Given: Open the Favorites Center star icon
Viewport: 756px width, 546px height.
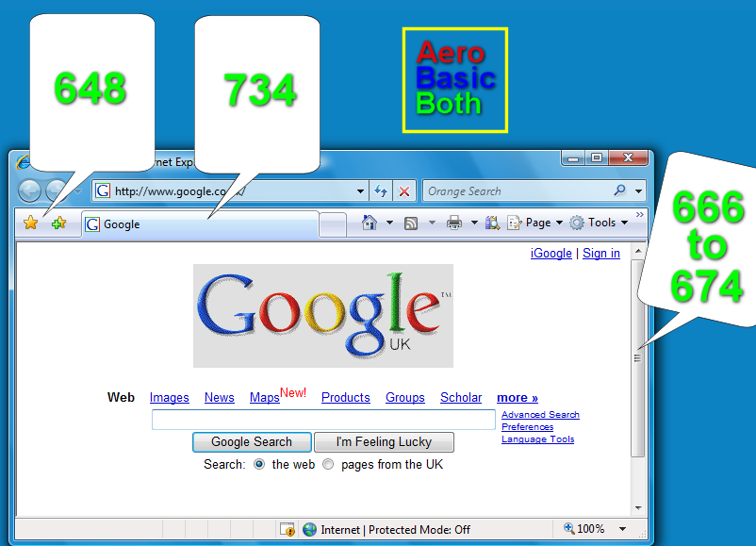Looking at the screenshot, I should pos(31,223).
